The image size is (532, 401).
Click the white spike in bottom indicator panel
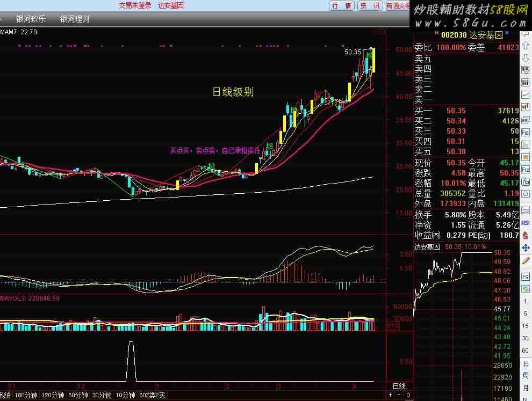[131, 361]
